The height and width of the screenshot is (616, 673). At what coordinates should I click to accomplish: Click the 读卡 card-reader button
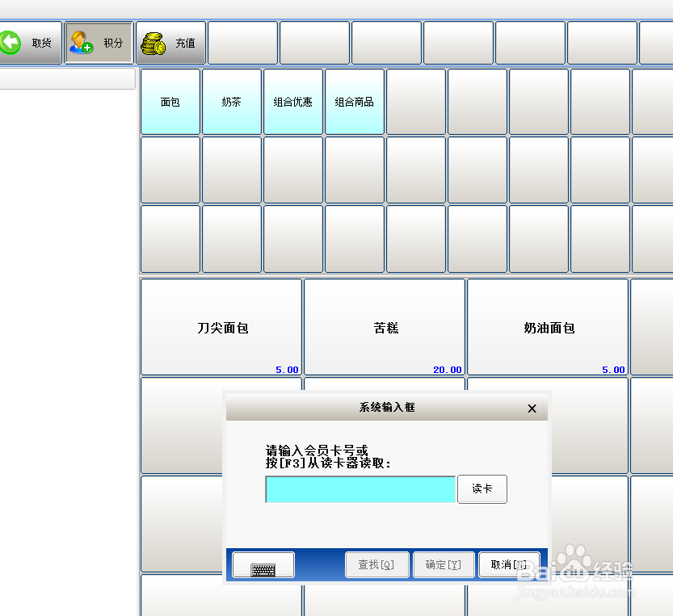482,489
